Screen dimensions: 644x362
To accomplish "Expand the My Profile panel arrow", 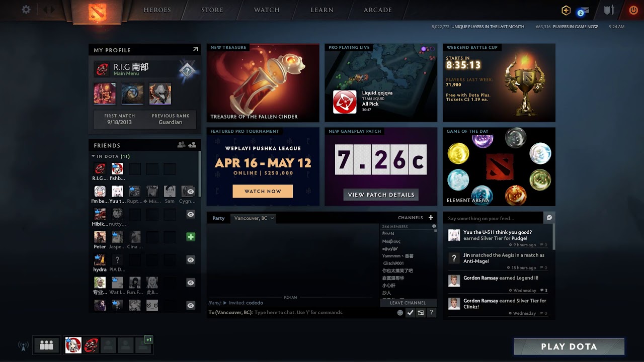I will 196,49.
